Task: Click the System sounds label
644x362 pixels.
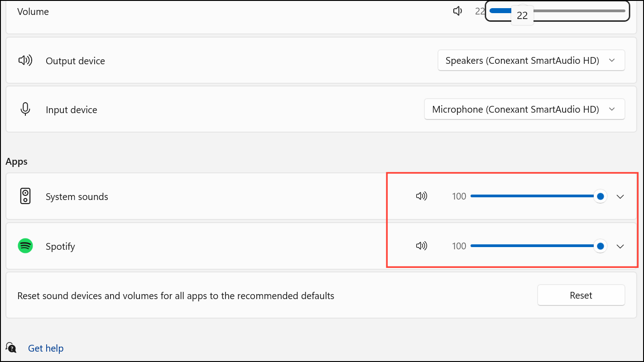Action: (x=77, y=196)
